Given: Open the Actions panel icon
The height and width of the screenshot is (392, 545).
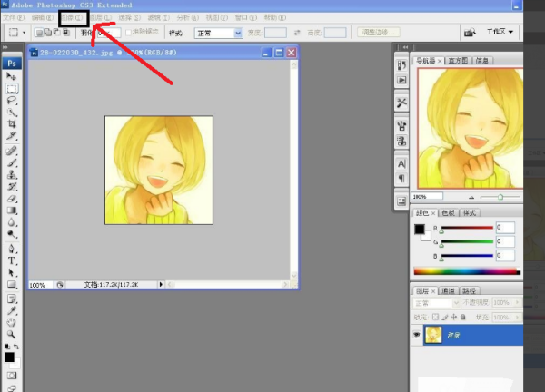Looking at the screenshot, I should [x=401, y=80].
